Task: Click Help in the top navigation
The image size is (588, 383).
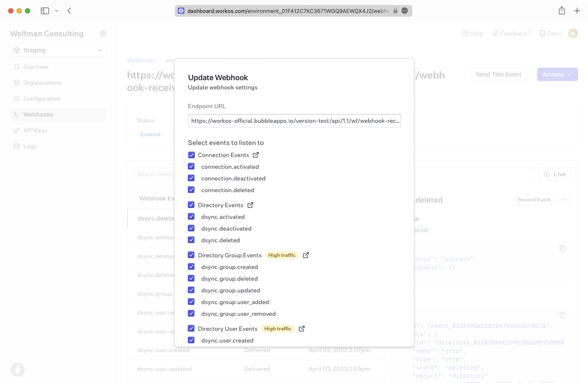Action: (x=472, y=33)
